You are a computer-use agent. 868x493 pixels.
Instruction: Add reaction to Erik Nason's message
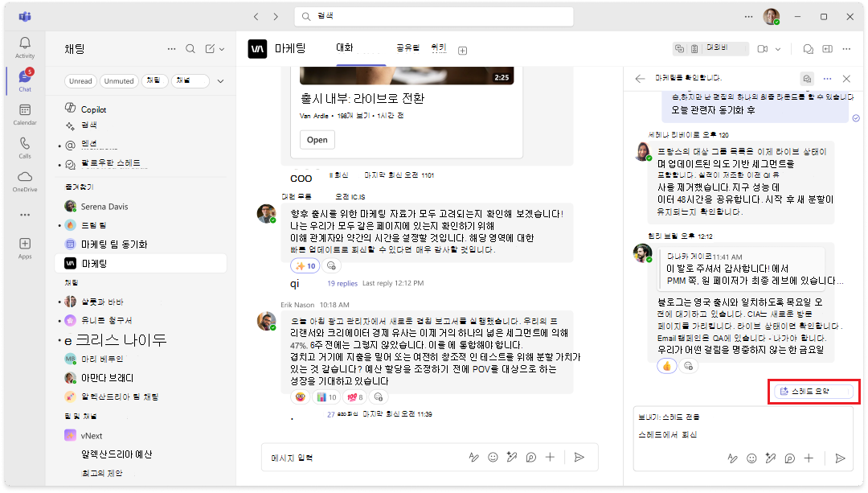coord(379,396)
